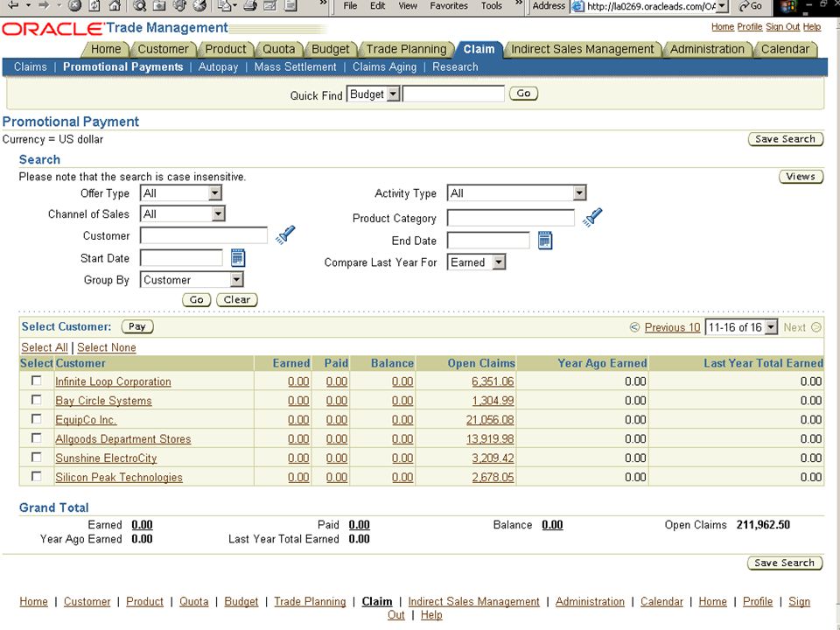Click the browser Edit page icon
The image size is (840, 630).
coord(270,5)
